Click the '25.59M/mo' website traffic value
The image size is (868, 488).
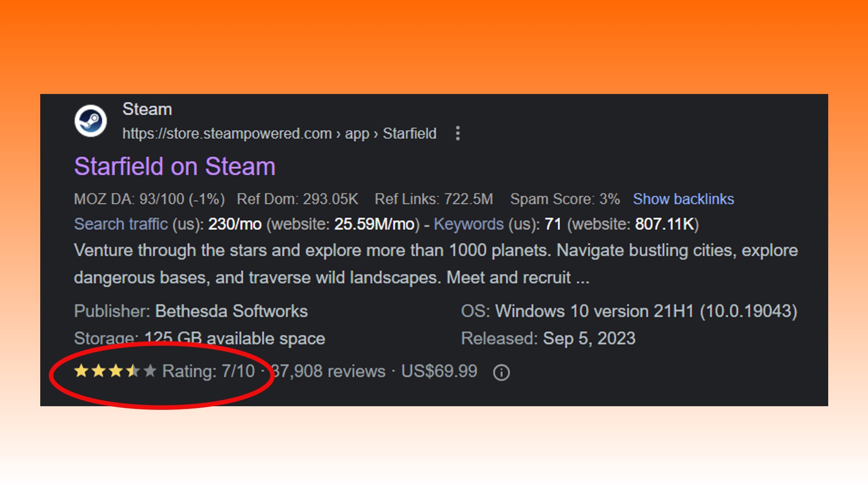point(374,224)
